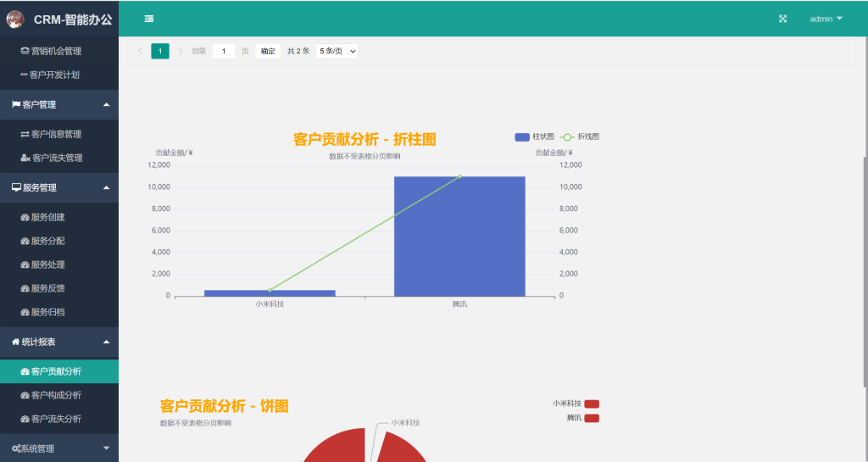Open the admin user dropdown
Image resolution: width=868 pixels, height=462 pixels.
pos(826,19)
